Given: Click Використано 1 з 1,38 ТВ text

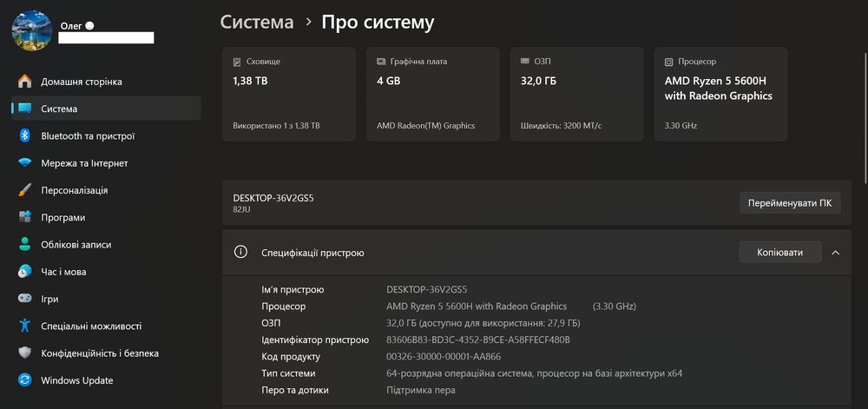Looking at the screenshot, I should [276, 126].
